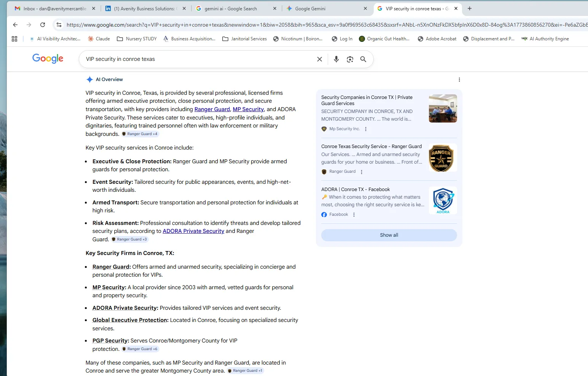Open Organic Gut Health bookmark
The width and height of the screenshot is (588, 376).
pyautogui.click(x=384, y=39)
